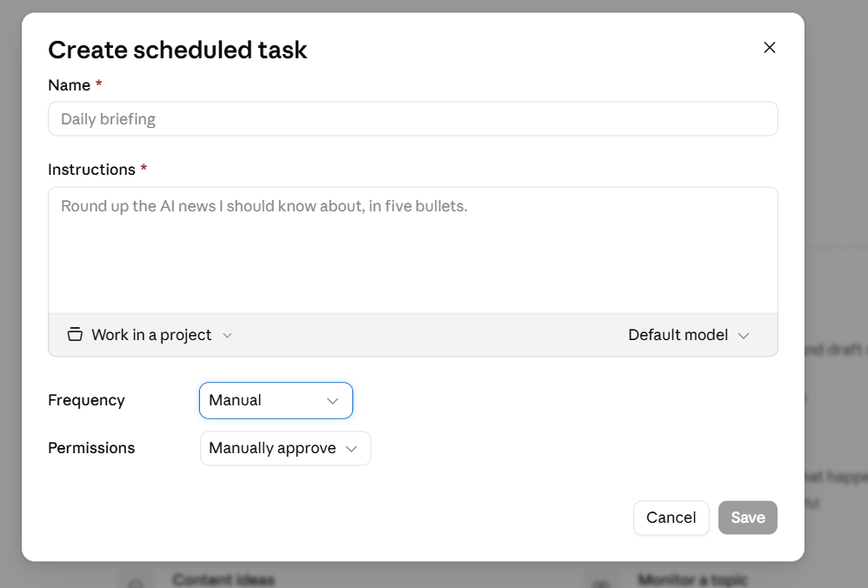
Task: Click the Create scheduled task heading
Action: [x=177, y=50]
